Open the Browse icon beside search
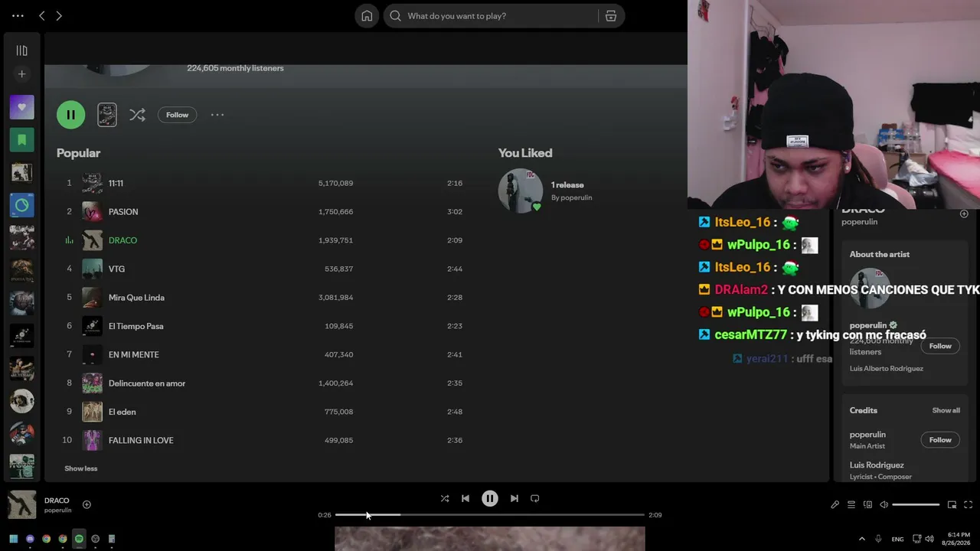Viewport: 980px width, 551px height. coord(611,16)
